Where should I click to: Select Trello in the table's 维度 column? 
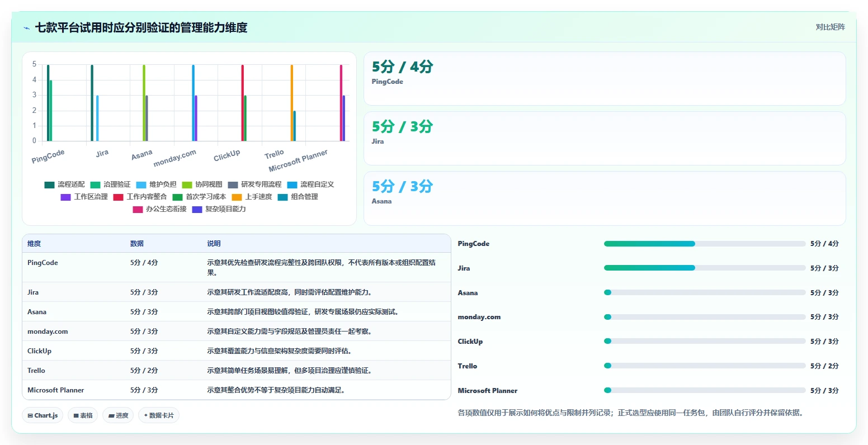point(36,371)
